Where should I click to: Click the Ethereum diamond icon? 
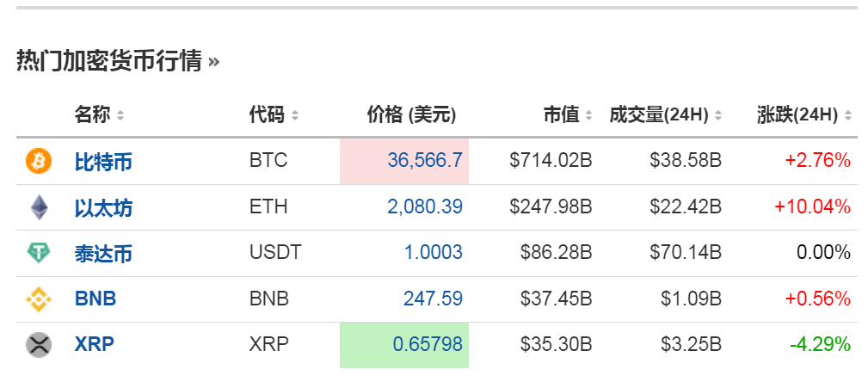pos(39,206)
